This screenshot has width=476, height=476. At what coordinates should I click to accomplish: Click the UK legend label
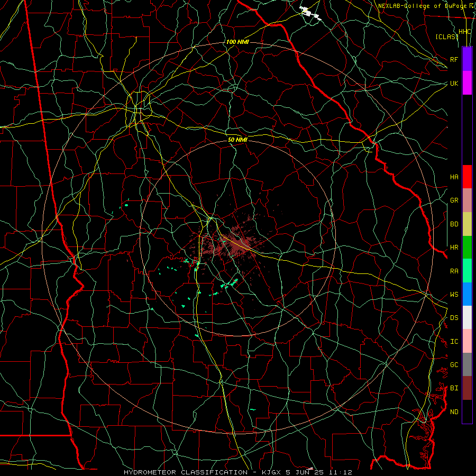[x=454, y=83]
